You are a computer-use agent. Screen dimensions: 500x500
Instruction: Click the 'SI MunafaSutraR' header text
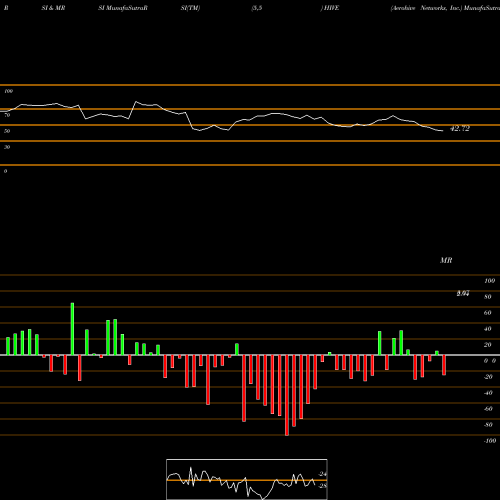tap(123, 8)
